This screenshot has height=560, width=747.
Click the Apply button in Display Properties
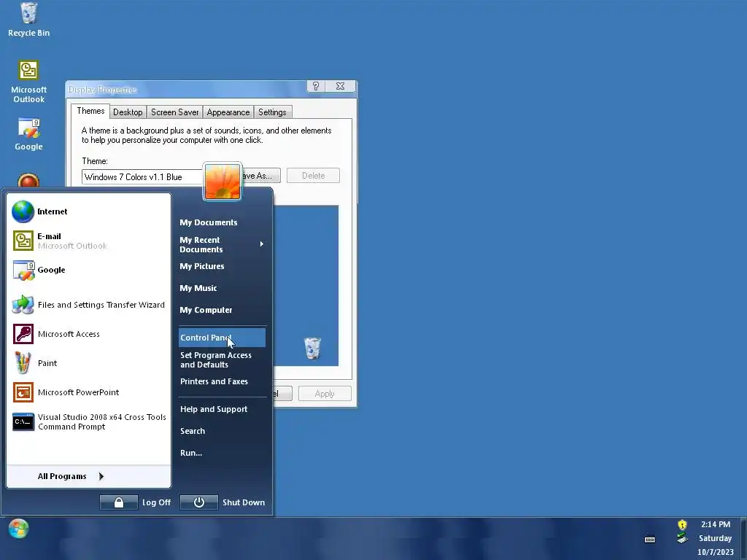[325, 394]
